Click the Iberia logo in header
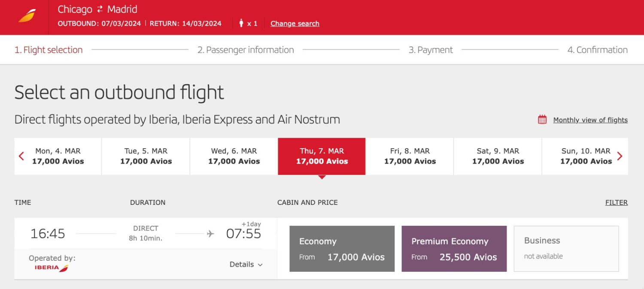Viewport: 644px width, 289px height. (27, 16)
